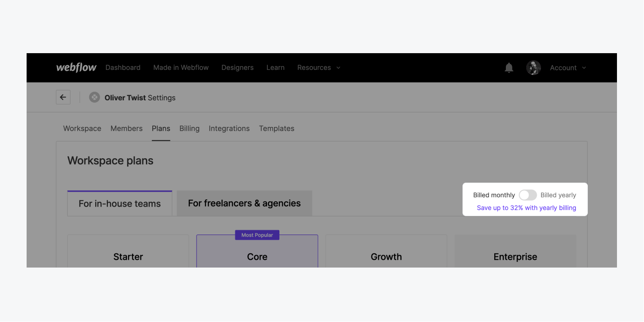This screenshot has height=322, width=644.
Task: Toggle billing from monthly to yearly
Action: coord(527,195)
